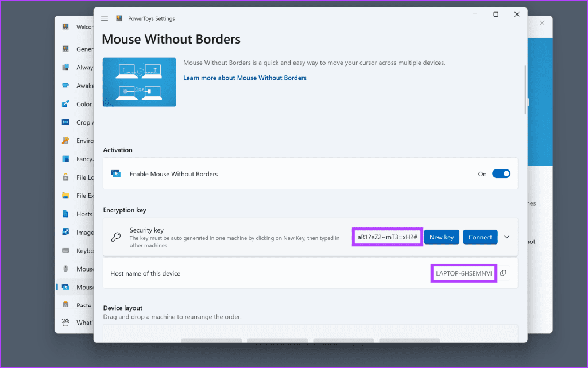Open the Welcome page sidebar icon

click(65, 26)
